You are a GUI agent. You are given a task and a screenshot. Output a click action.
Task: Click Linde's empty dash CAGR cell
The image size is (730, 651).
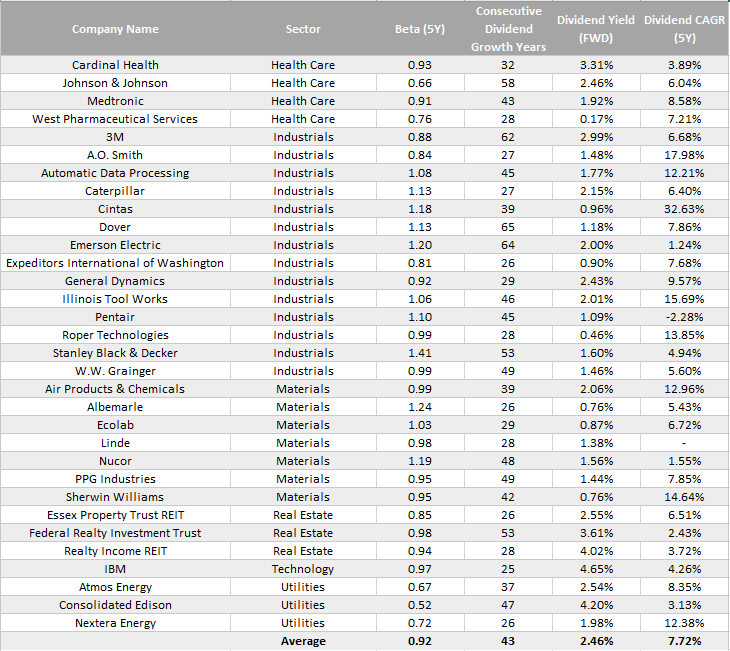[684, 443]
